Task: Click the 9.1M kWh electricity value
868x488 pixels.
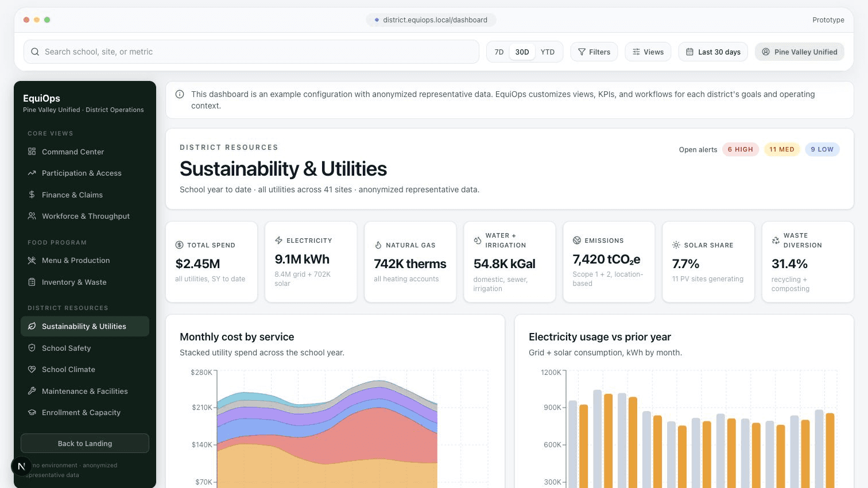Action: [302, 260]
